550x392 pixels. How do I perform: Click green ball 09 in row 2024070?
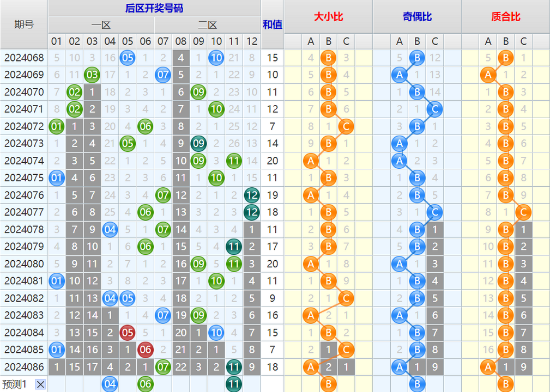tap(198, 92)
